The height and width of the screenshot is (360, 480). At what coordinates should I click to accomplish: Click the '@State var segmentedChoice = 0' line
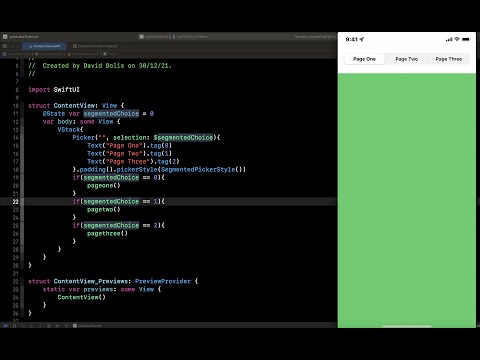pos(98,114)
